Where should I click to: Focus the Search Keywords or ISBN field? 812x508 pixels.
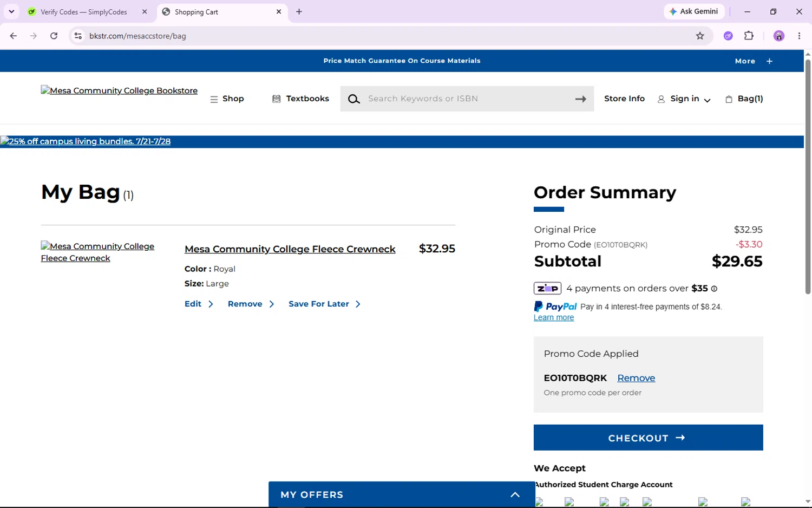467,99
